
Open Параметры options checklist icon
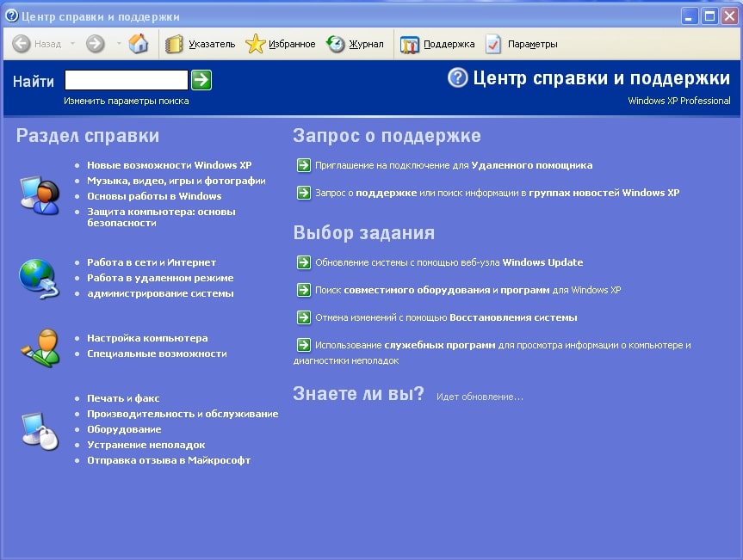pyautogui.click(x=493, y=44)
